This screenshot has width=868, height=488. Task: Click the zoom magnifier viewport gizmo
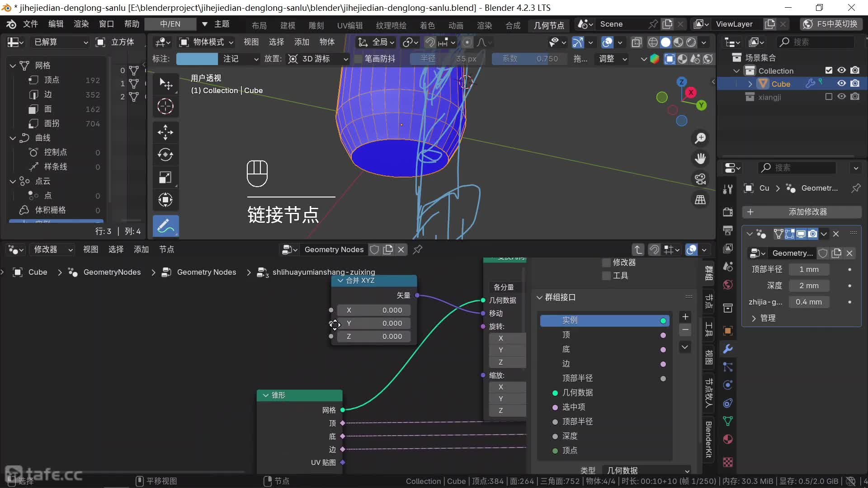pos(700,138)
